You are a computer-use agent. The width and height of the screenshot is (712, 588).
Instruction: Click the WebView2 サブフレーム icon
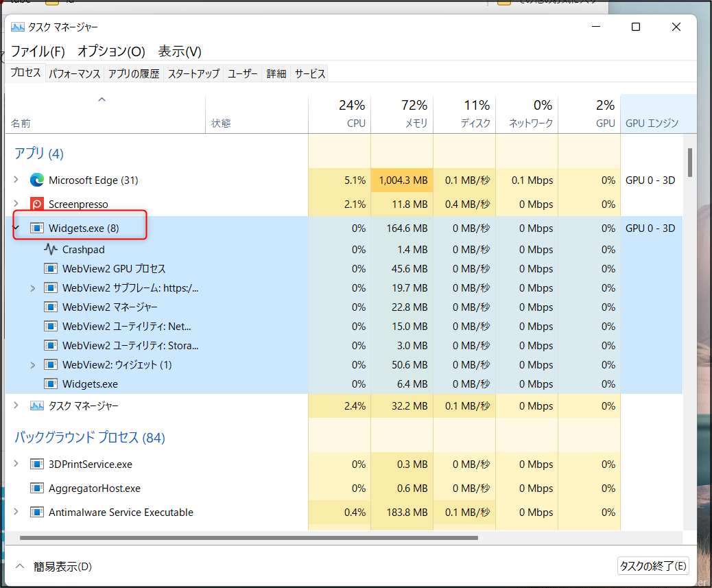click(x=50, y=288)
